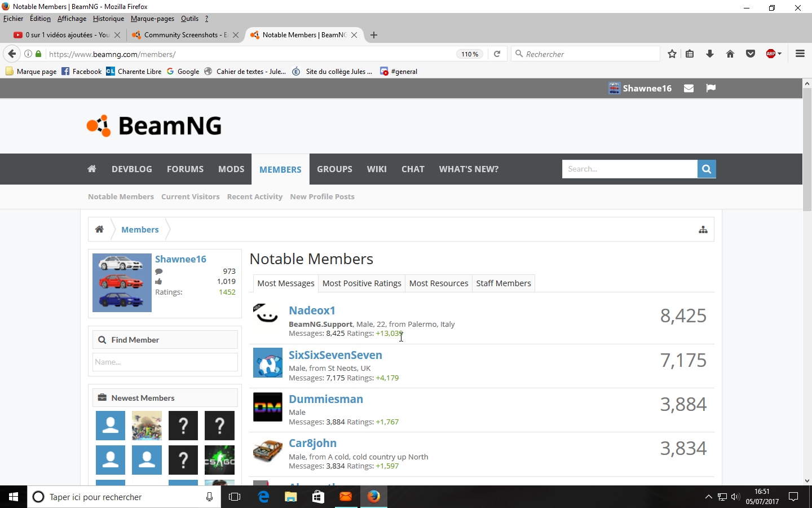Image resolution: width=812 pixels, height=508 pixels.
Task: Go to Firefox home page icon
Action: (x=730, y=54)
